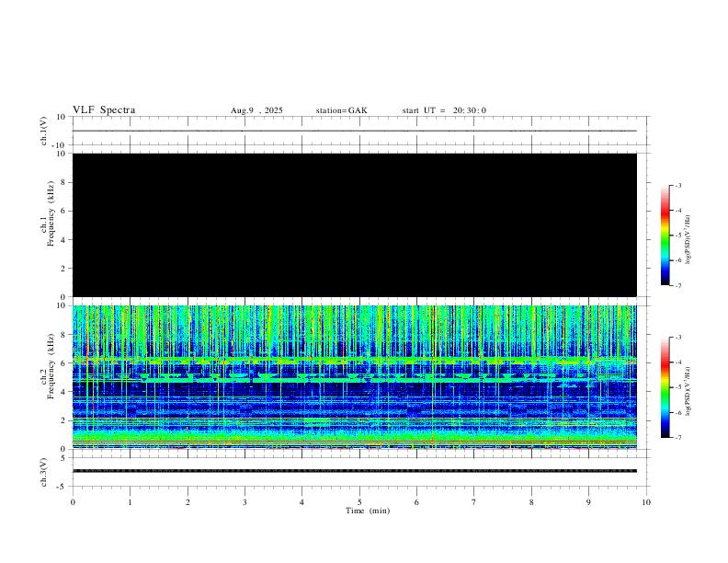
Task: Select the Aug. 9, 2025 date label
Action: point(256,110)
